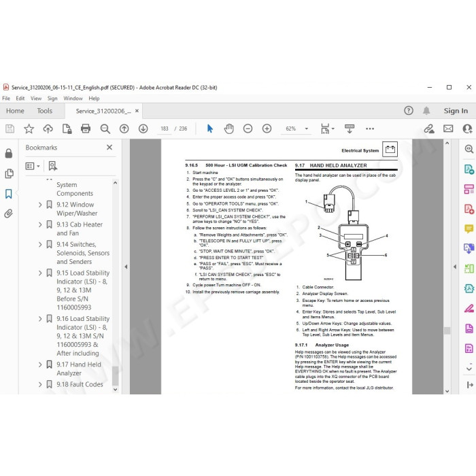The height and width of the screenshot is (476, 476).
Task: Click the share link icon
Action: pyautogui.click(x=429, y=129)
